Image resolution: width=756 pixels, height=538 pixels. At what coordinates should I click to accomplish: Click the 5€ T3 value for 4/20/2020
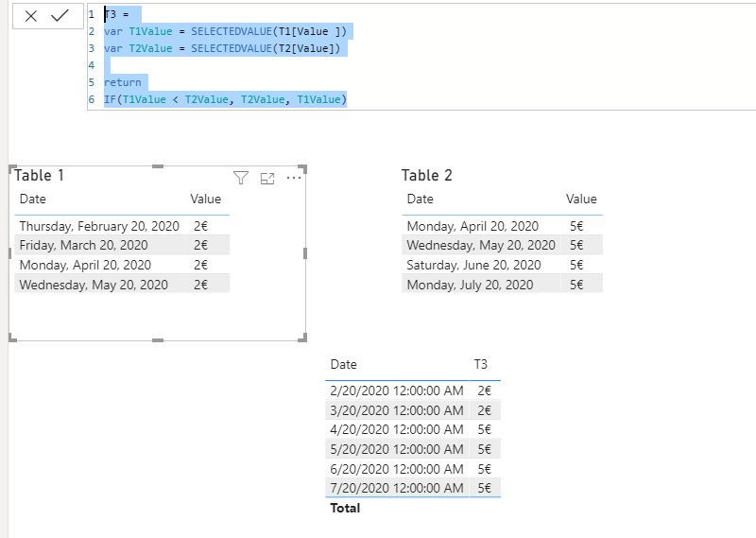485,429
